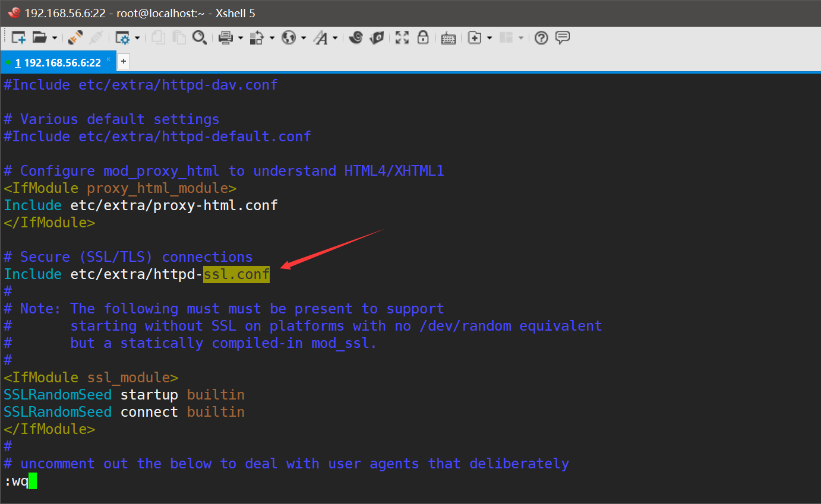Open Find with the magnifier icon
The image size is (821, 504).
[x=200, y=38]
